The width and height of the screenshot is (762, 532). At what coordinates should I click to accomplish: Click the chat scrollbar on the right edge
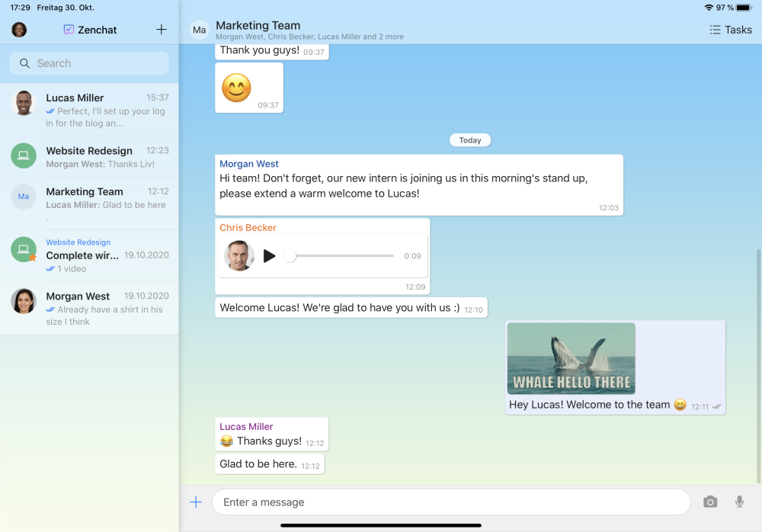759,366
